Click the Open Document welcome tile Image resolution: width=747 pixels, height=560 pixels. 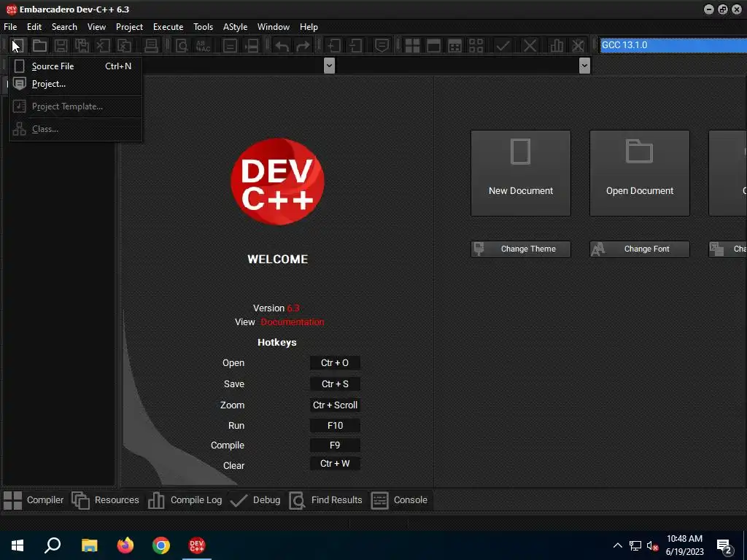coord(640,174)
